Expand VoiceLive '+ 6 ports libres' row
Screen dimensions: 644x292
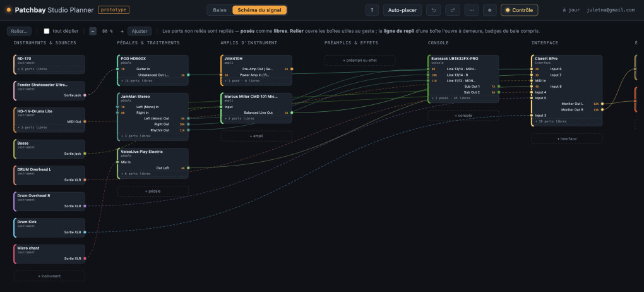tap(153, 174)
